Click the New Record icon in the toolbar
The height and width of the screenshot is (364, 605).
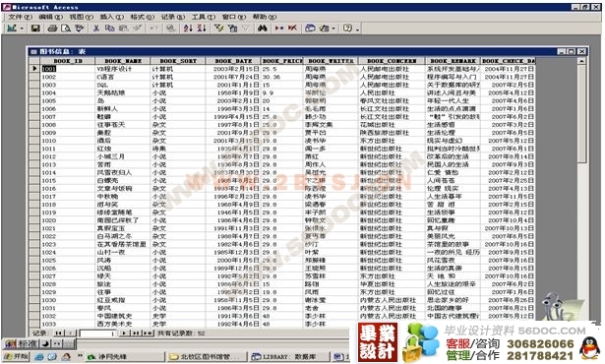click(279, 29)
